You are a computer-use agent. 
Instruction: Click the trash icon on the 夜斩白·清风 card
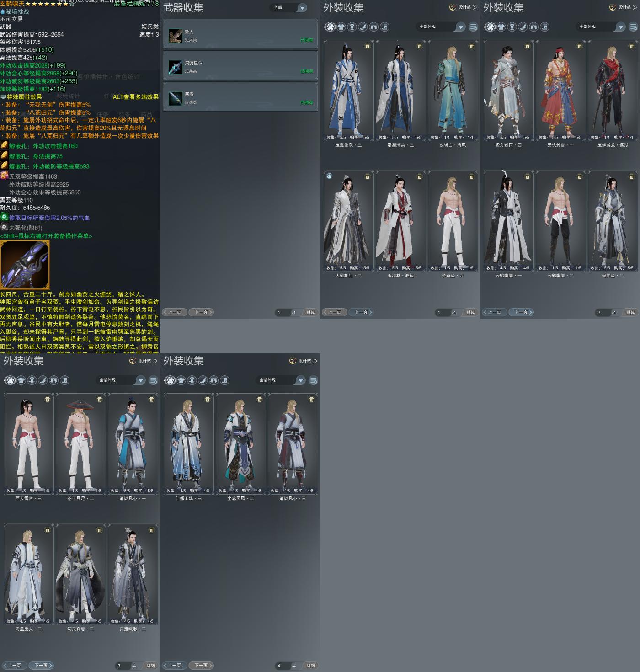pyautogui.click(x=472, y=46)
